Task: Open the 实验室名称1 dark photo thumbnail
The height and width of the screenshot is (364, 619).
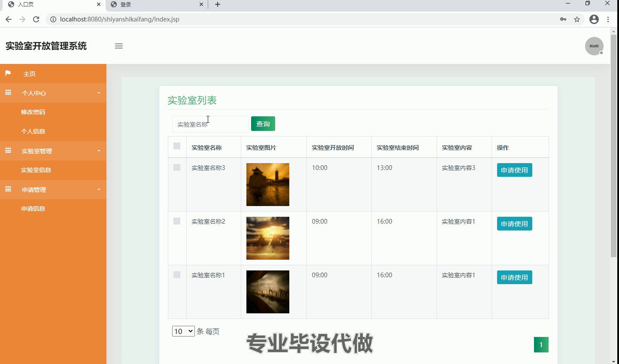Action: pos(268,292)
